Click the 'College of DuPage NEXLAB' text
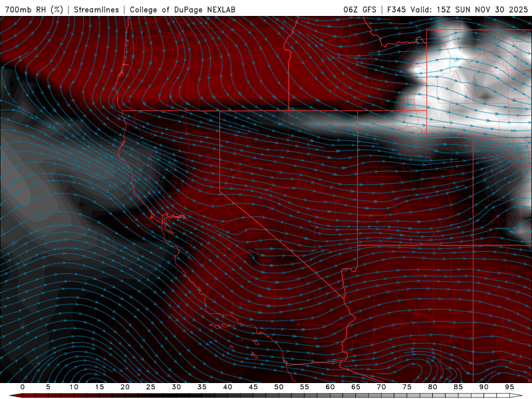The width and height of the screenshot is (532, 399). [x=182, y=9]
